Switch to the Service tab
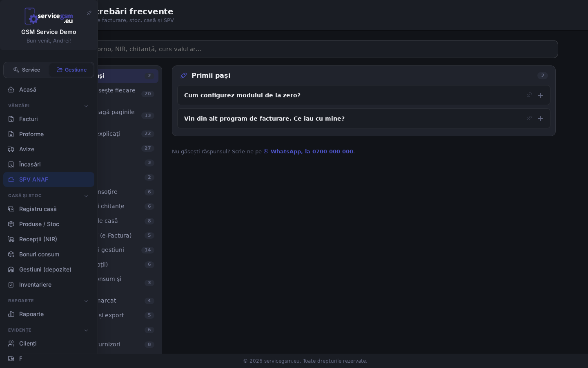Image resolution: width=588 pixels, height=368 pixels. tap(27, 70)
